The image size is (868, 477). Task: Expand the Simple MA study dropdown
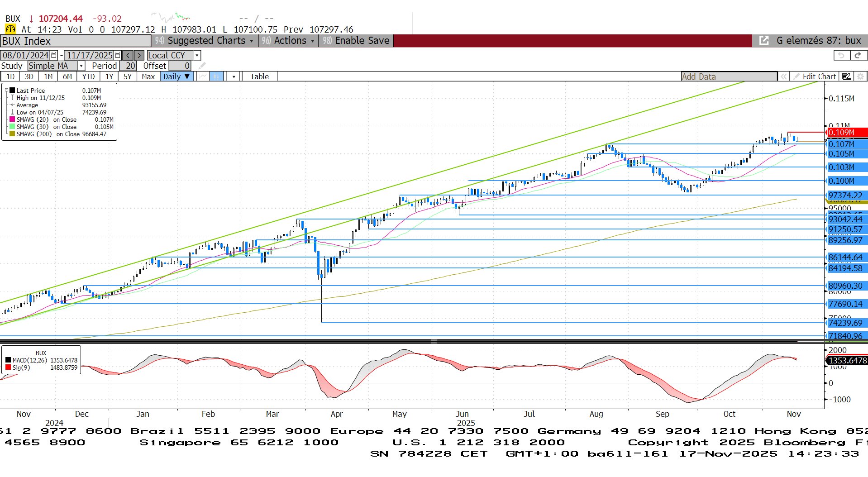click(81, 66)
